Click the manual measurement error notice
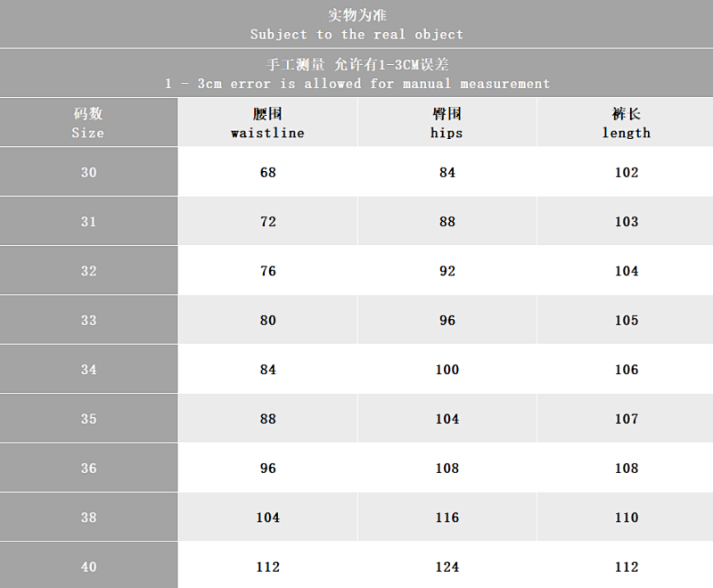The width and height of the screenshot is (713, 588). point(356,73)
